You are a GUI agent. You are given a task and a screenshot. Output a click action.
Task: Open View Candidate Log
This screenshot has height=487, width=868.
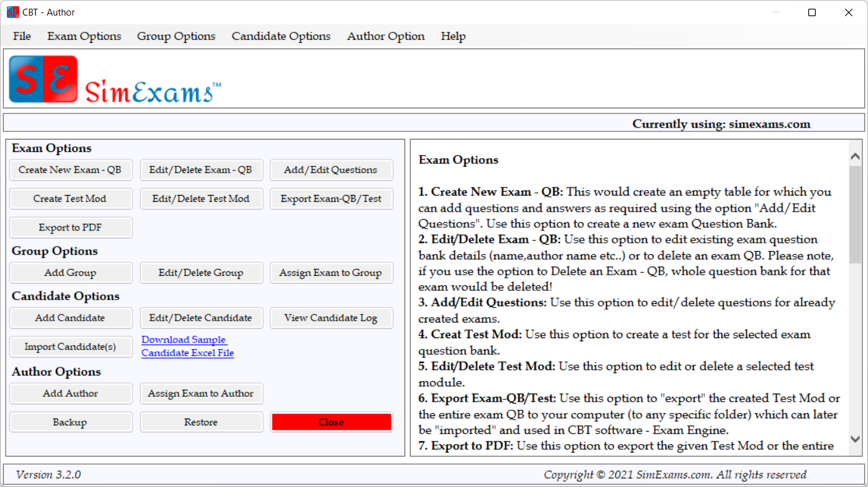[331, 318]
